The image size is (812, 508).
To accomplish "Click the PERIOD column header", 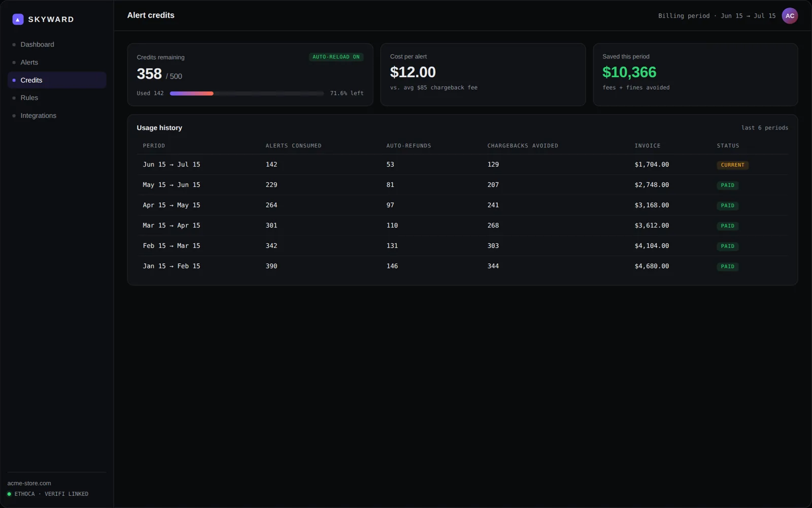I will point(154,146).
